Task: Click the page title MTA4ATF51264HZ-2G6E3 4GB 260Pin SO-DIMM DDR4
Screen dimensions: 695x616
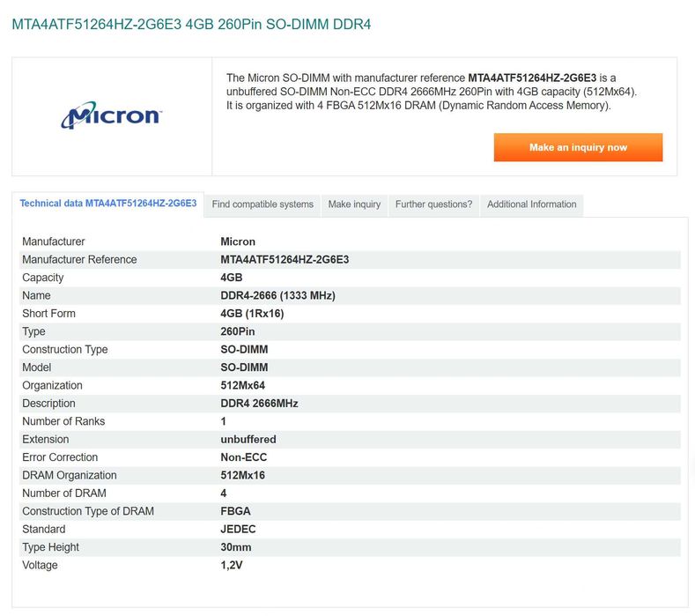Action: [x=191, y=24]
